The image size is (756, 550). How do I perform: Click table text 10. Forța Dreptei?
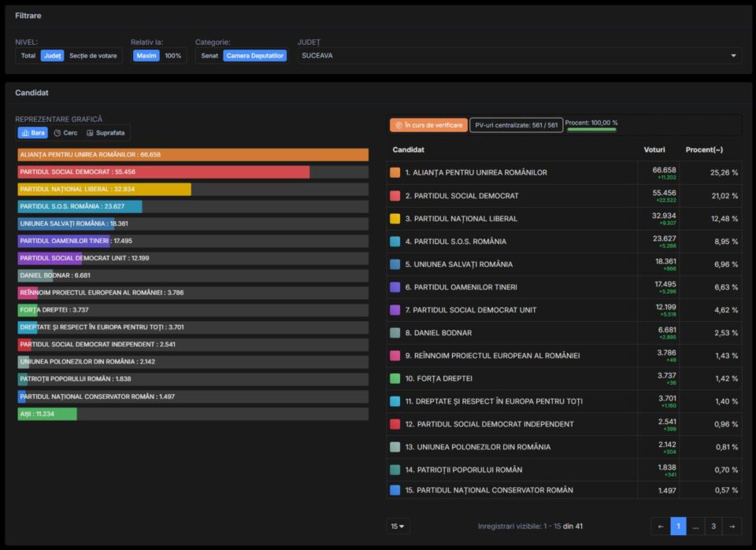coord(439,378)
